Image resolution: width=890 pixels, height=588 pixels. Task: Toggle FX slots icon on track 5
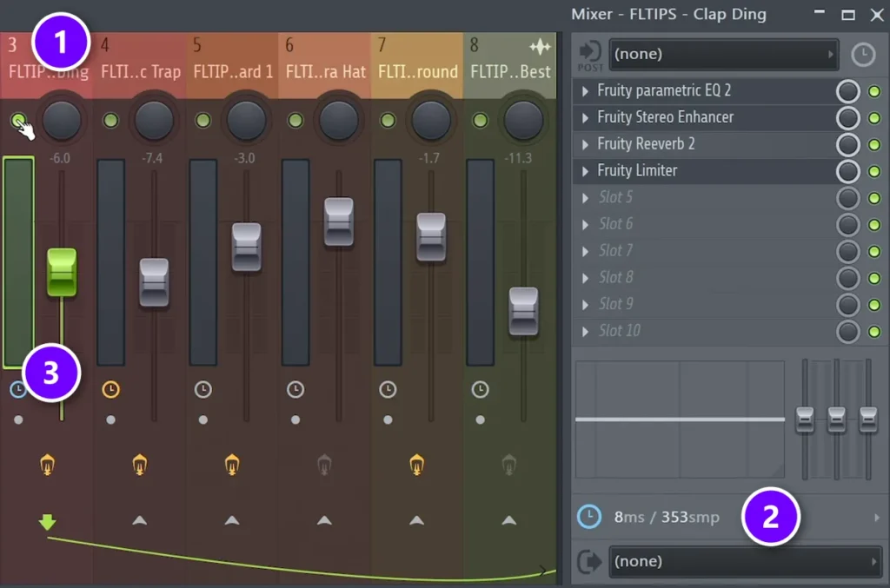tap(232, 465)
